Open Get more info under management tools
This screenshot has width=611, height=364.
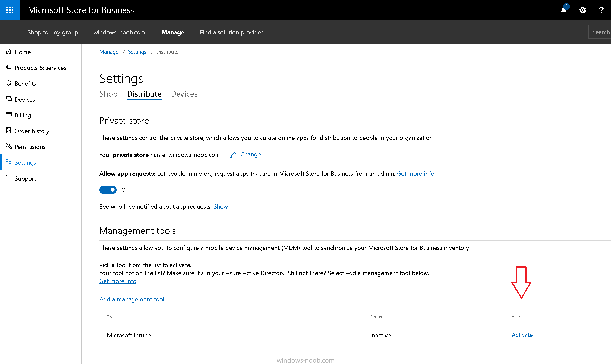(118, 281)
